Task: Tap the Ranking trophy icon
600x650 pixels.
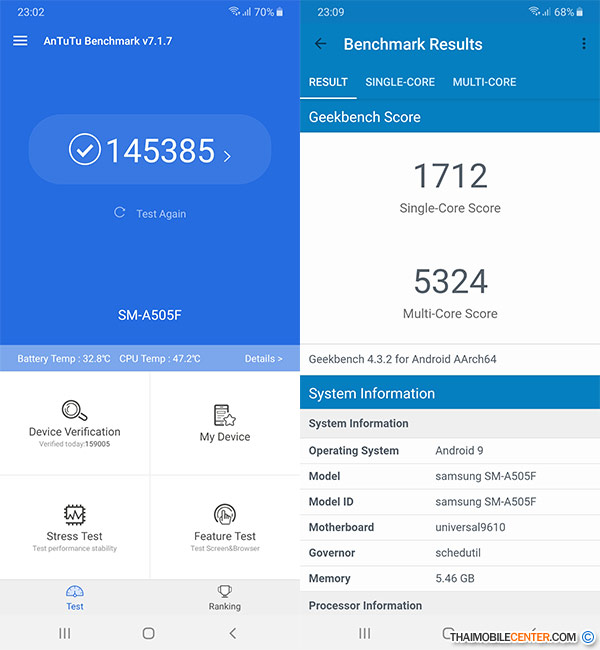Action: (x=225, y=591)
